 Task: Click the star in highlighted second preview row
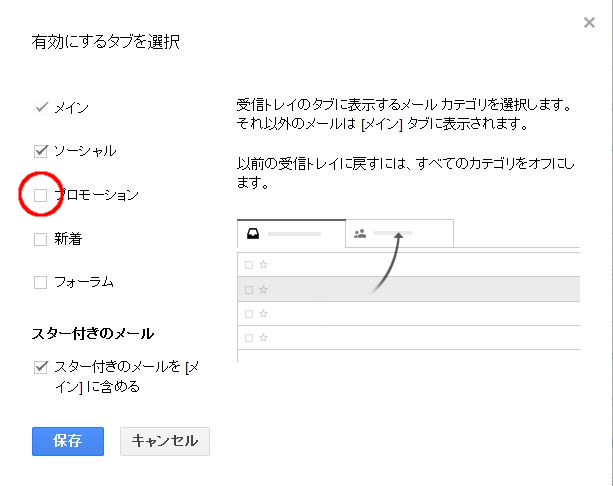[263, 289]
